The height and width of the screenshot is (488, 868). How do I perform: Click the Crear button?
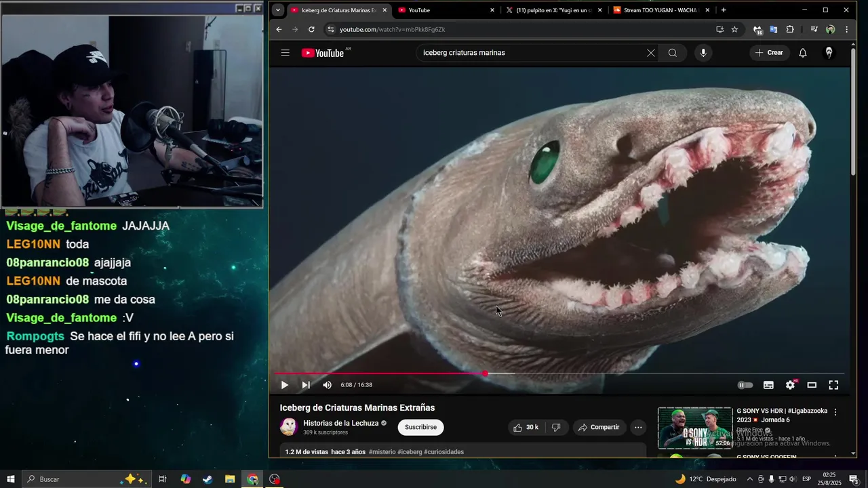pos(770,53)
